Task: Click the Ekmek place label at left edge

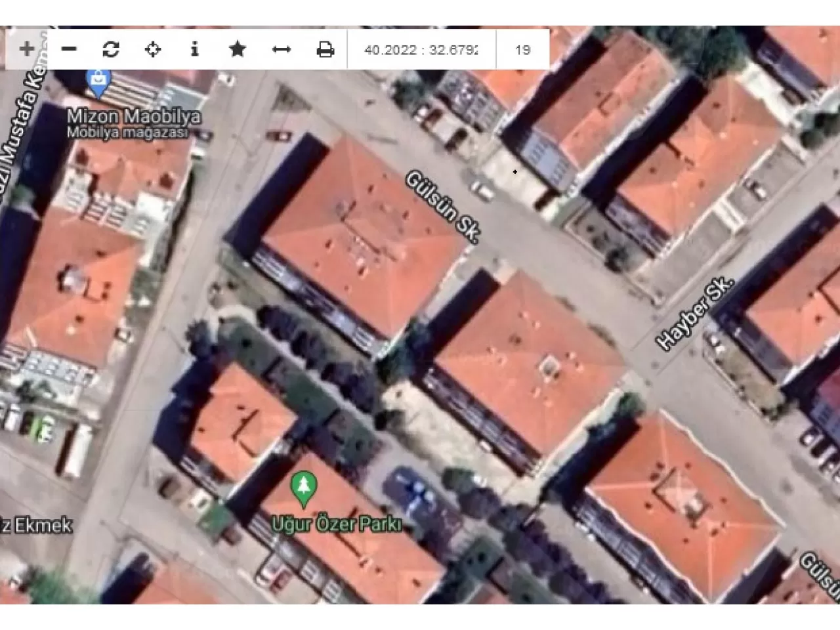Action: [x=35, y=525]
